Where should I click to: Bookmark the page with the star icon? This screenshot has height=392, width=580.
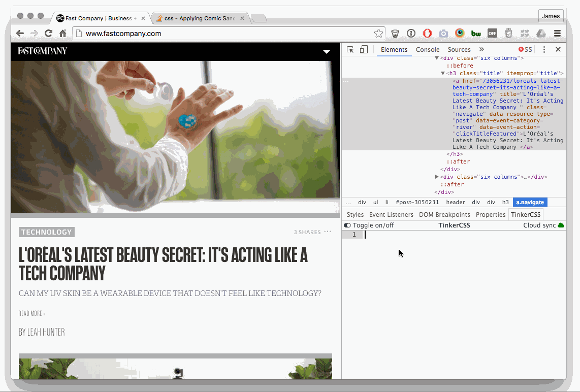pos(378,34)
